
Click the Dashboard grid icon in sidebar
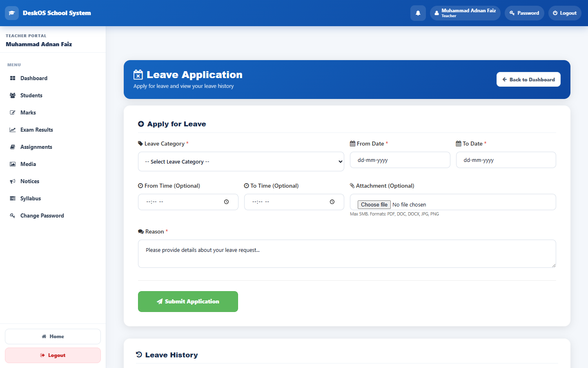pyautogui.click(x=13, y=78)
